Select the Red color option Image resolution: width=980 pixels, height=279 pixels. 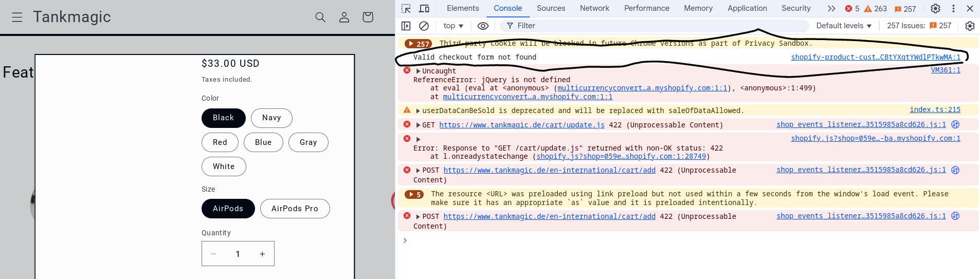(220, 142)
